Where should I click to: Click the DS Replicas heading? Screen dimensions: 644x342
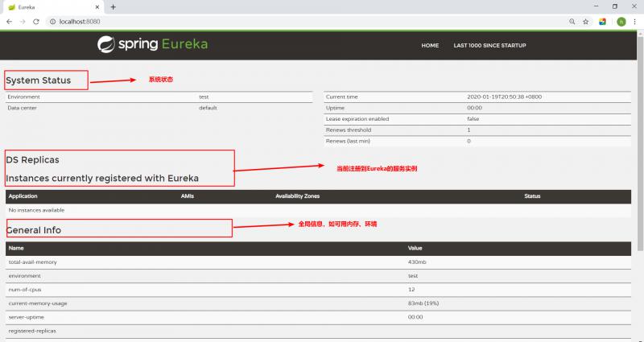pyautogui.click(x=32, y=159)
